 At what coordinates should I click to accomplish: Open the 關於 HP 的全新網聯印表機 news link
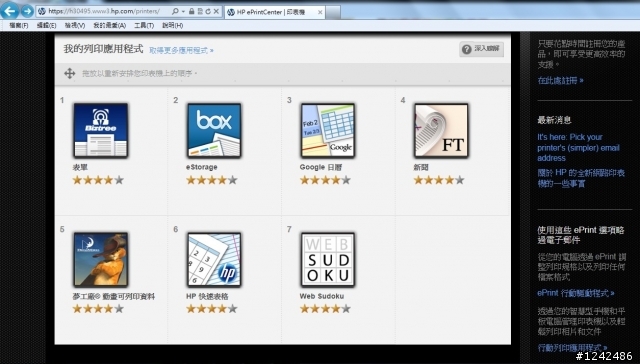[x=581, y=178]
